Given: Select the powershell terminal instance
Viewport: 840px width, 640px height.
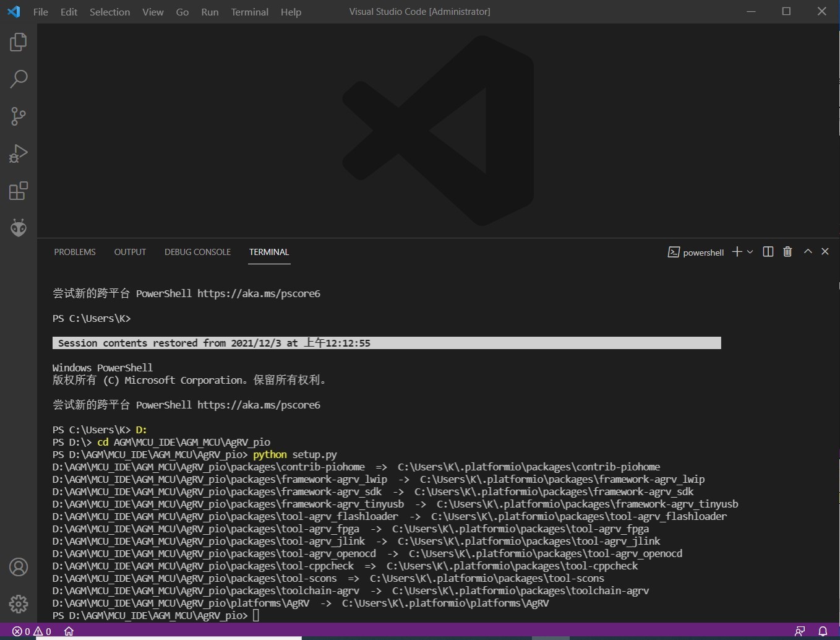Looking at the screenshot, I should (696, 253).
